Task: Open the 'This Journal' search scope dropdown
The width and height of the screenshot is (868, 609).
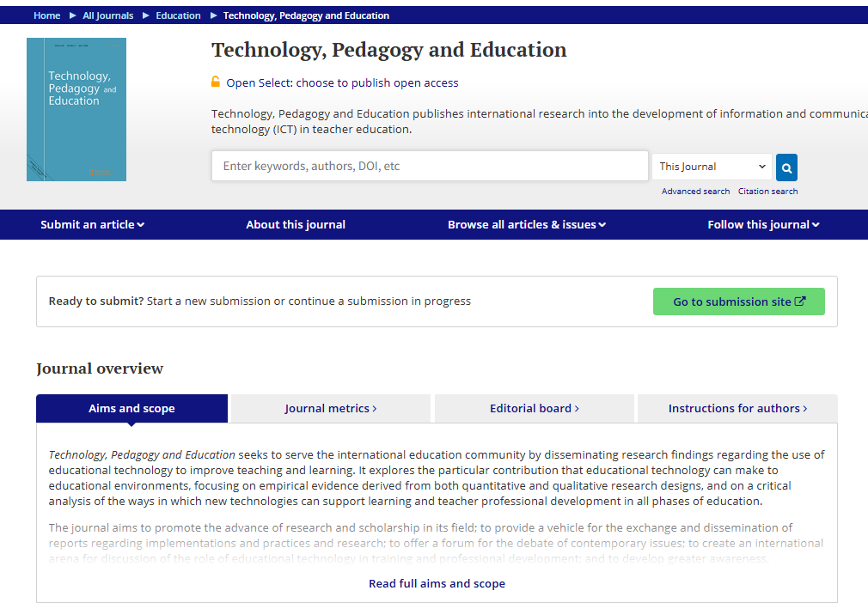Action: pos(712,167)
